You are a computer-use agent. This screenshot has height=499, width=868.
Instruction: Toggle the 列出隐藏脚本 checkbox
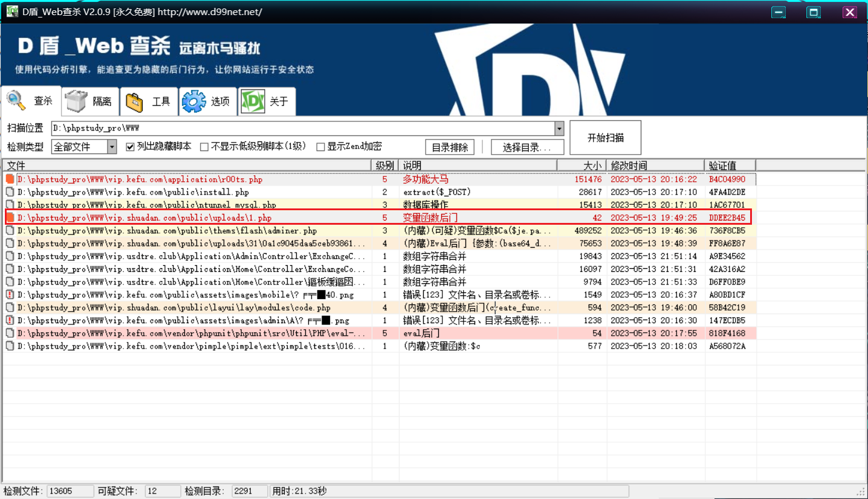[130, 147]
